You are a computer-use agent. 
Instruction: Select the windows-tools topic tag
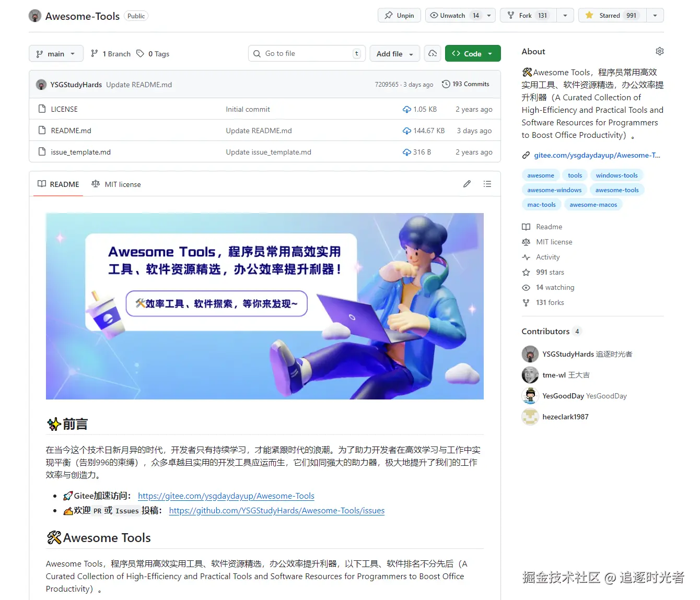(x=617, y=175)
